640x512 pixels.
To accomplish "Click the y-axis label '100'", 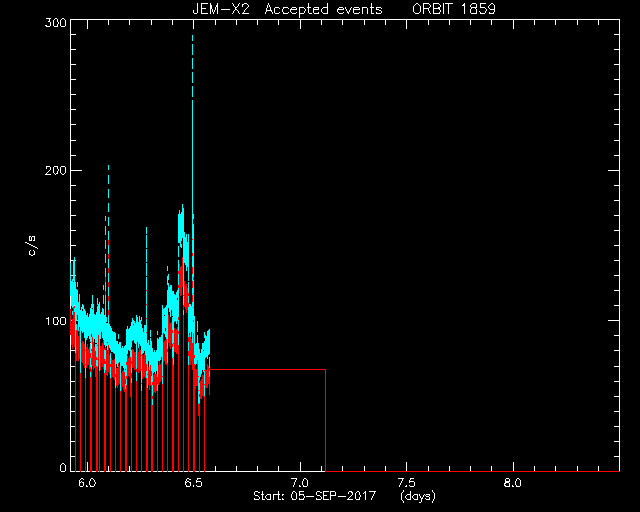I will [x=56, y=321].
